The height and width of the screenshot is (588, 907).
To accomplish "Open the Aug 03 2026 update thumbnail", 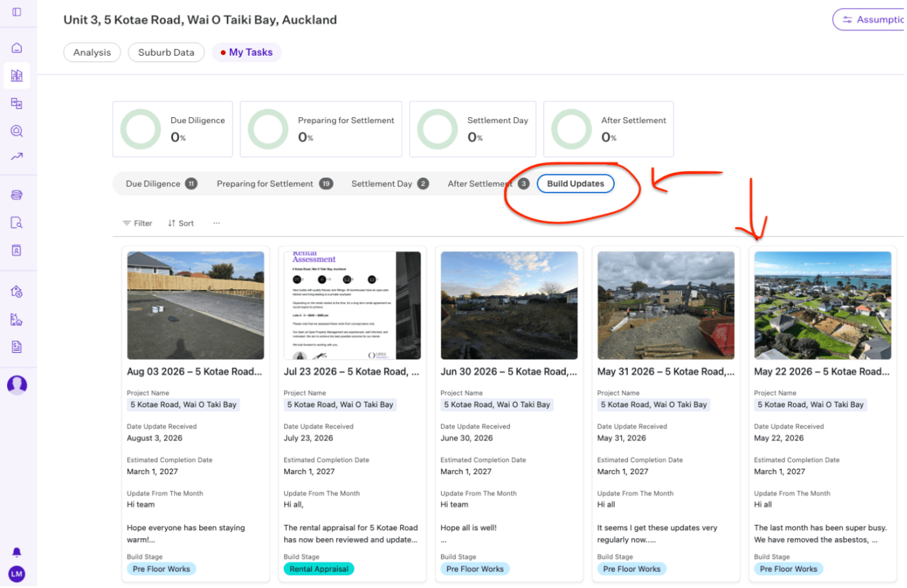I will [196, 306].
